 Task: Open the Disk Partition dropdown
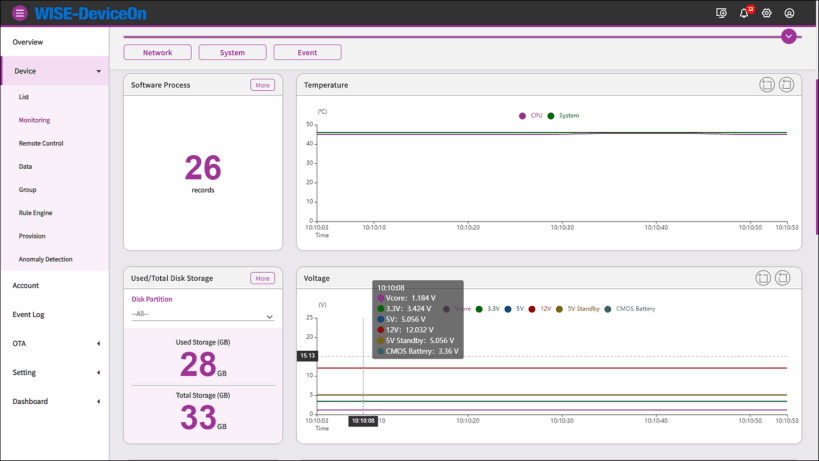[203, 314]
